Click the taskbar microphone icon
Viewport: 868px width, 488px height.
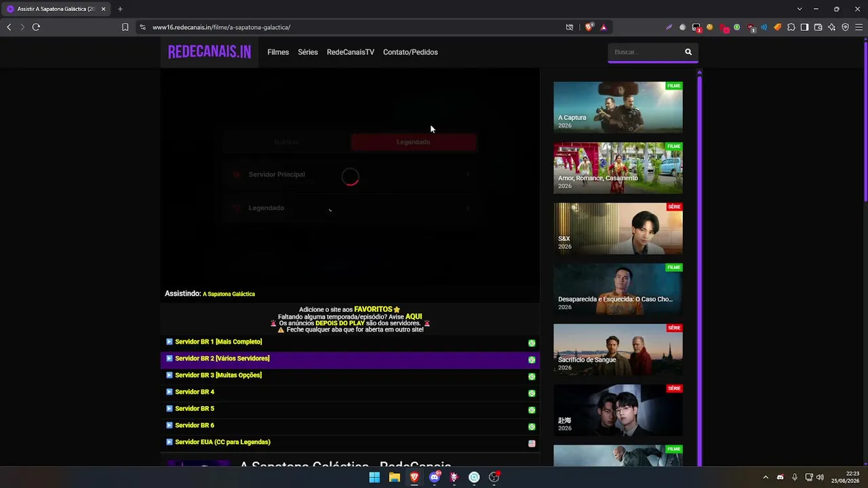795,477
